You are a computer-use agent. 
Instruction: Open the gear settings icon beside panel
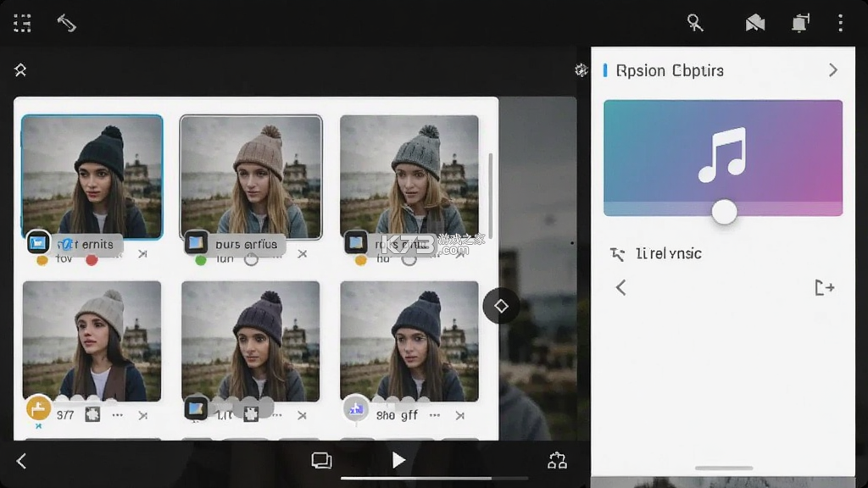(x=581, y=69)
